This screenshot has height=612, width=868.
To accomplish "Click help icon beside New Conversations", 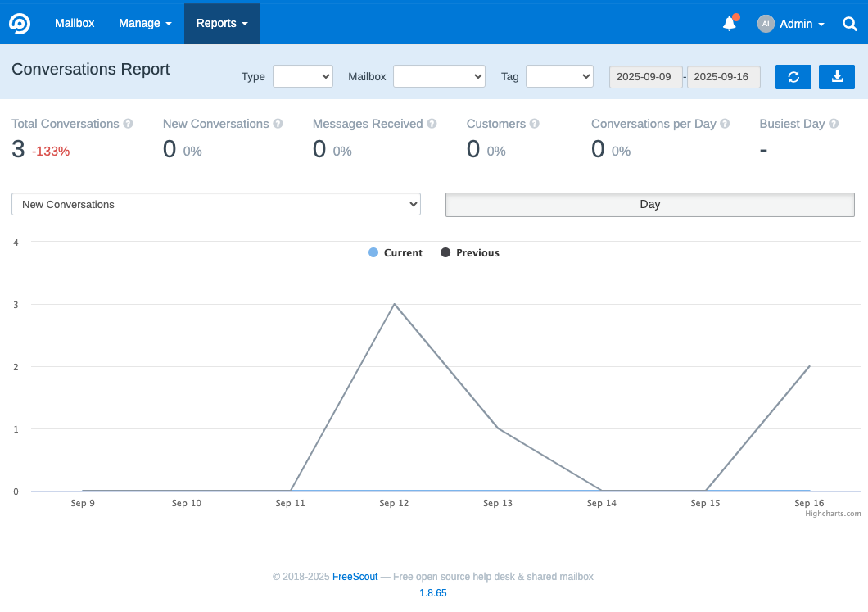I will tap(278, 124).
